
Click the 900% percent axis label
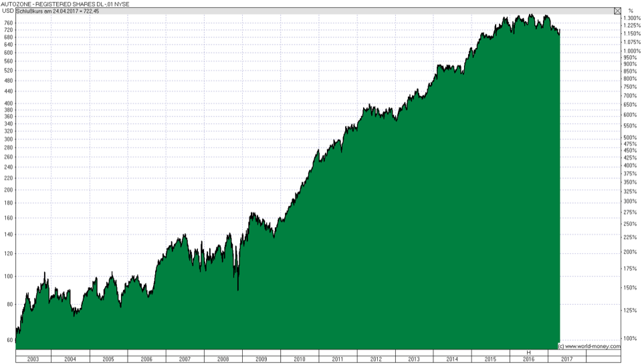(x=630, y=64)
